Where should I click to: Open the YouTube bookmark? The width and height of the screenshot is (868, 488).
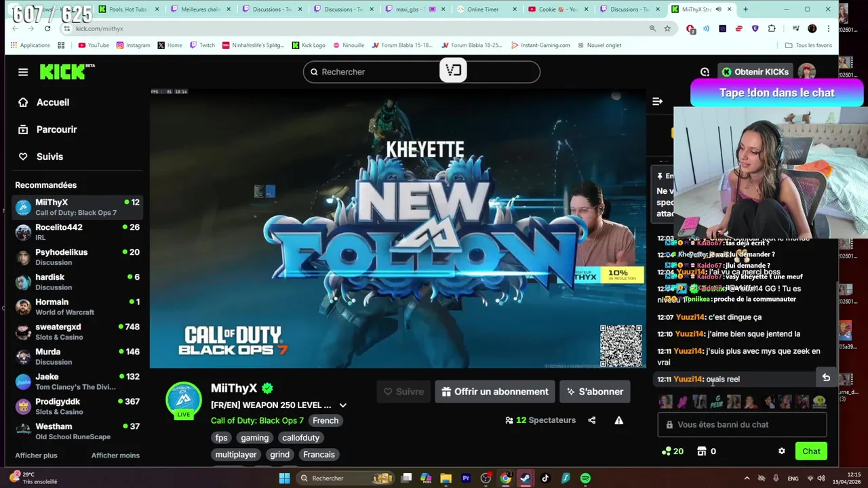pyautogui.click(x=94, y=45)
